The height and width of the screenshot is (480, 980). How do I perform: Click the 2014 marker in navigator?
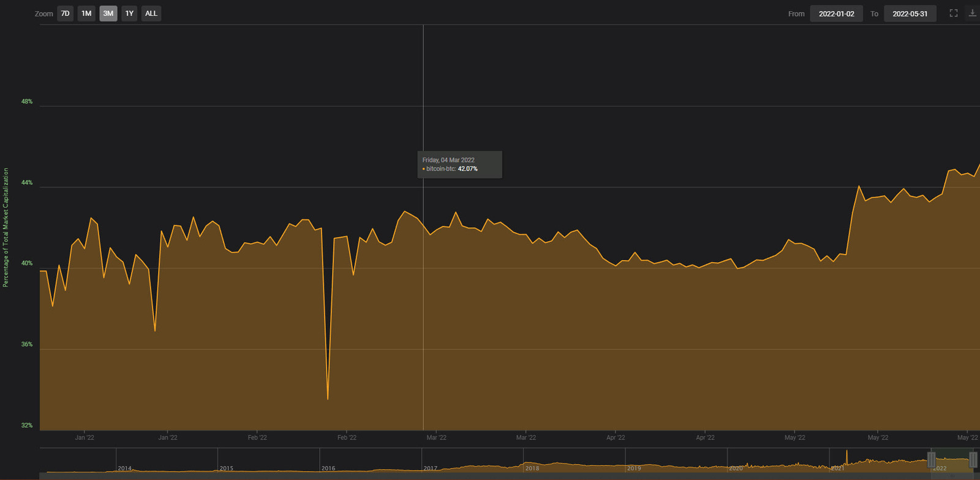click(x=125, y=468)
